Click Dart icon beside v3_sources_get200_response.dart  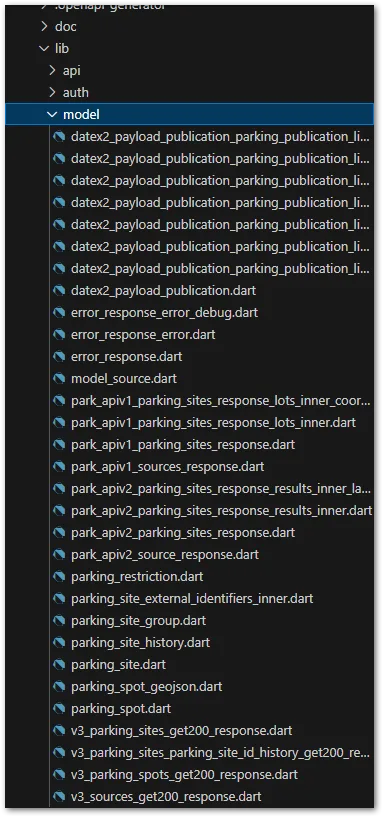coord(59,796)
